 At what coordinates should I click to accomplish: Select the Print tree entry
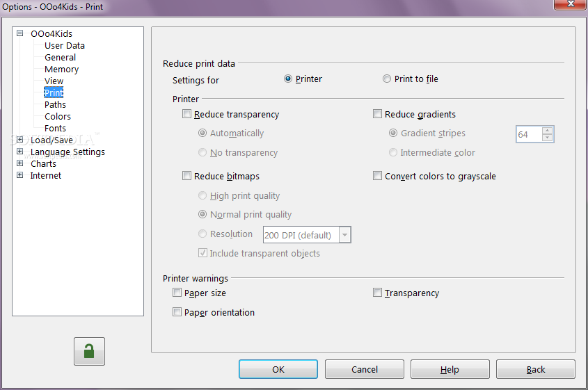[54, 92]
